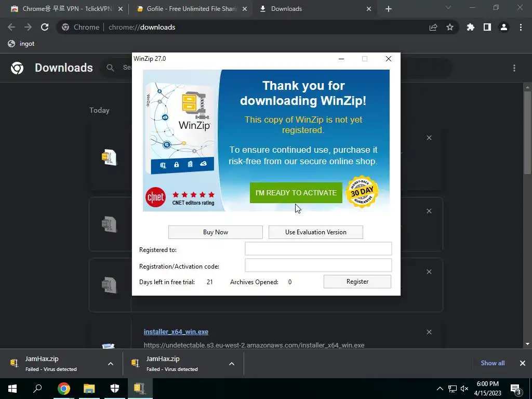Click the amazonaws installer source URL
The width and height of the screenshot is (532, 399).
pos(254,345)
